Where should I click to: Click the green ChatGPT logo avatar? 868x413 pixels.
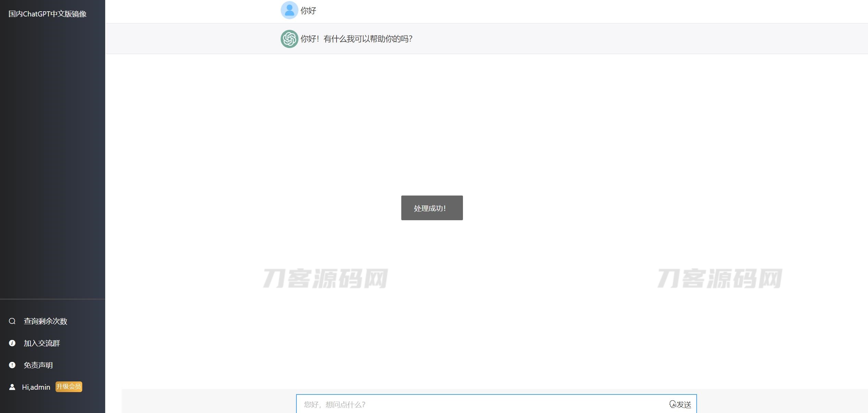pos(289,39)
